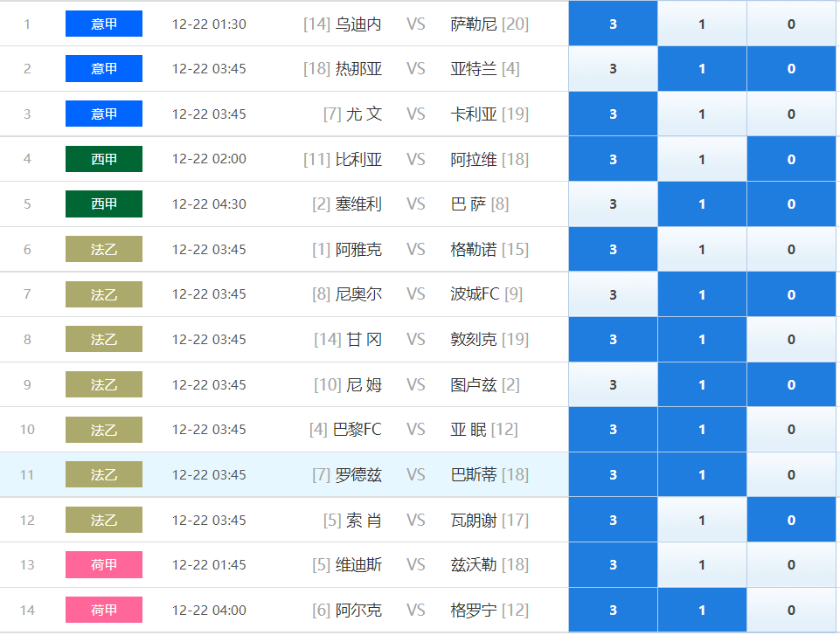Toggle option 1 for 阿尔克 vs 格罗宁
Viewport: 840px width, 635px height.
pyautogui.click(x=702, y=610)
